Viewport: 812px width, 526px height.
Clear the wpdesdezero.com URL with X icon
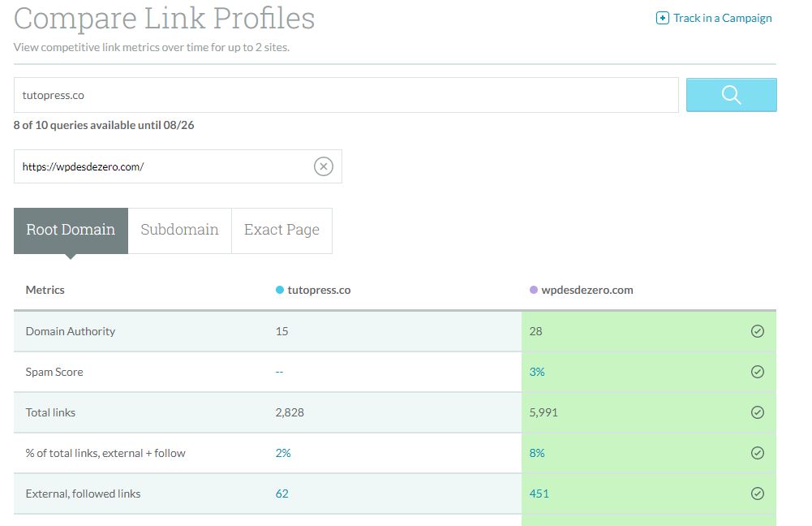click(324, 166)
